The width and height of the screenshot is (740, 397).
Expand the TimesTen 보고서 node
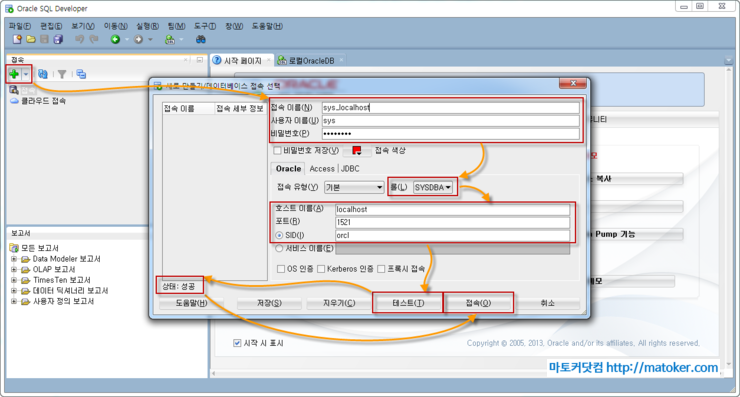(14, 280)
